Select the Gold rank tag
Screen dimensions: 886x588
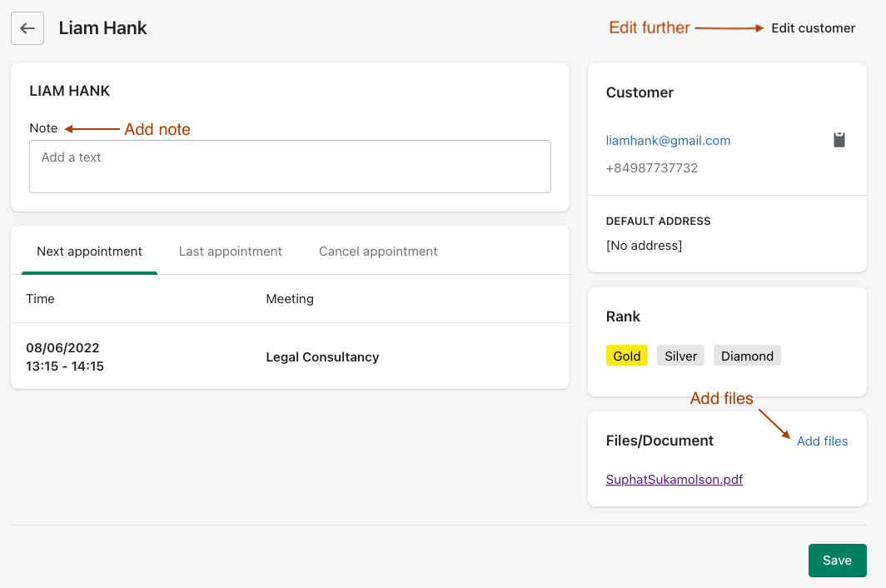click(627, 356)
